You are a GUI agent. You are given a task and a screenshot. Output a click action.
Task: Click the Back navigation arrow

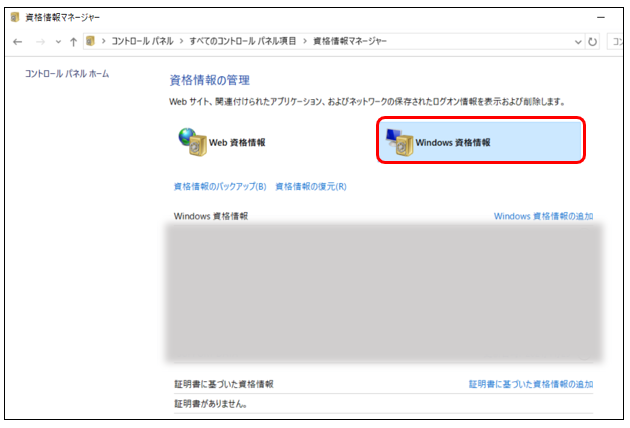click(x=17, y=42)
